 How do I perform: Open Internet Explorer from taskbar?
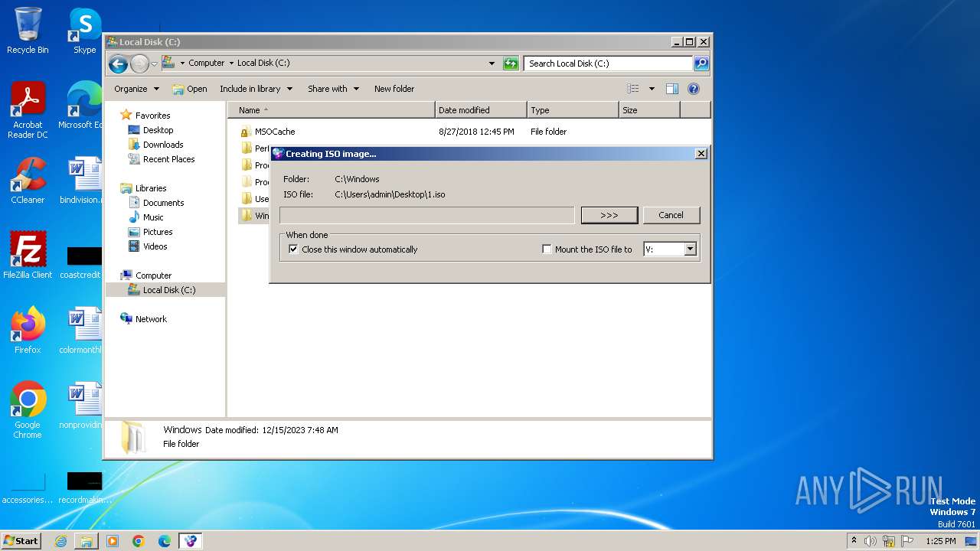pyautogui.click(x=60, y=541)
